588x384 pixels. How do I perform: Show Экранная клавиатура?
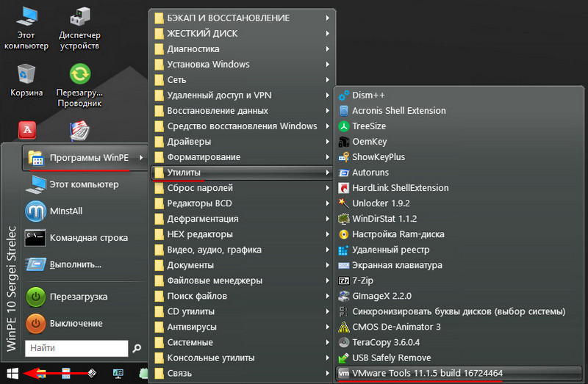(459, 265)
